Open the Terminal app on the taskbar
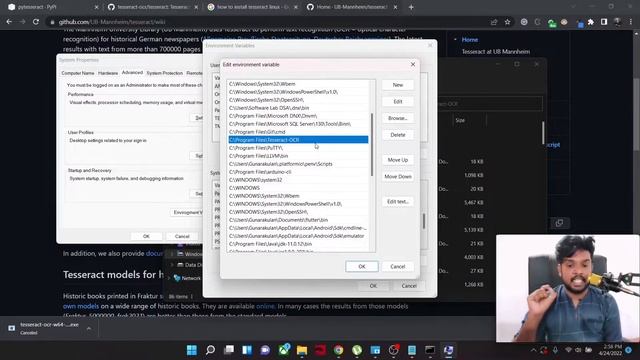The width and height of the screenshot is (640, 360). pos(430,350)
